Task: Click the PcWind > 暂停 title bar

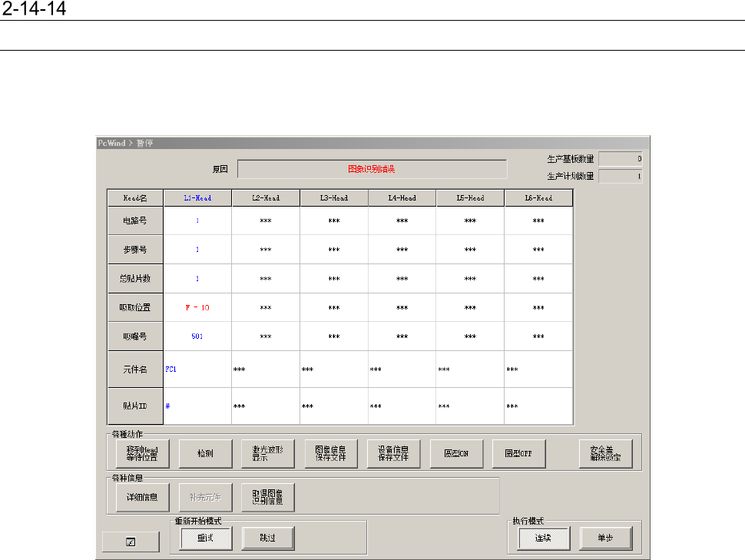Action: tap(373, 143)
